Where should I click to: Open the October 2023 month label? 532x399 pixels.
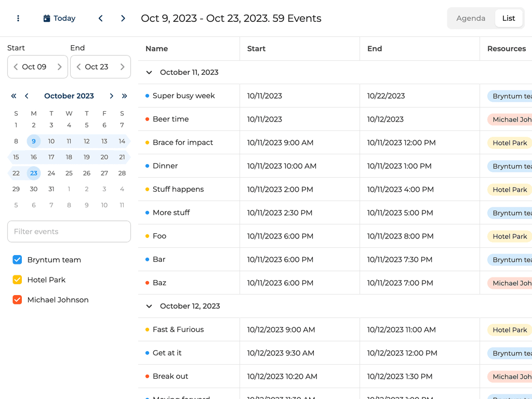click(x=69, y=96)
